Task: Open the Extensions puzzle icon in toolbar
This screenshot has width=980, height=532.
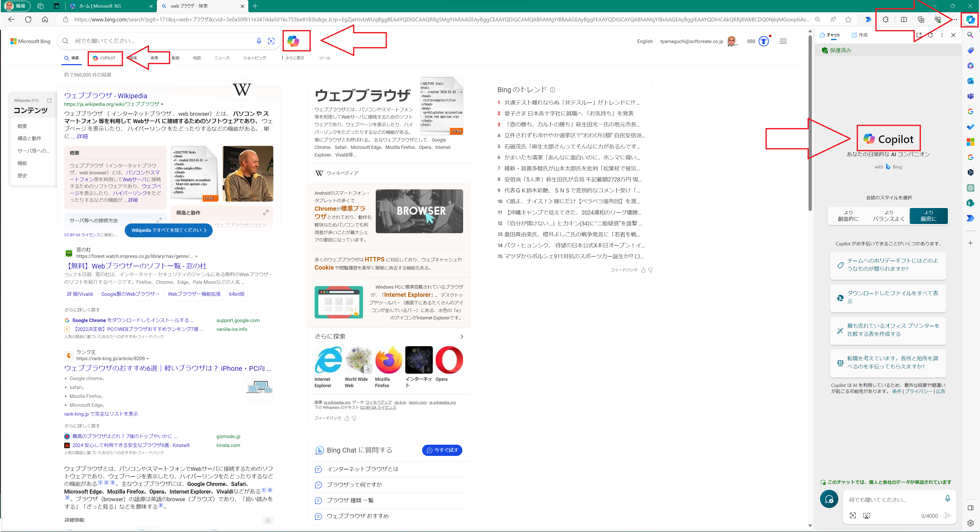Action: click(886, 19)
